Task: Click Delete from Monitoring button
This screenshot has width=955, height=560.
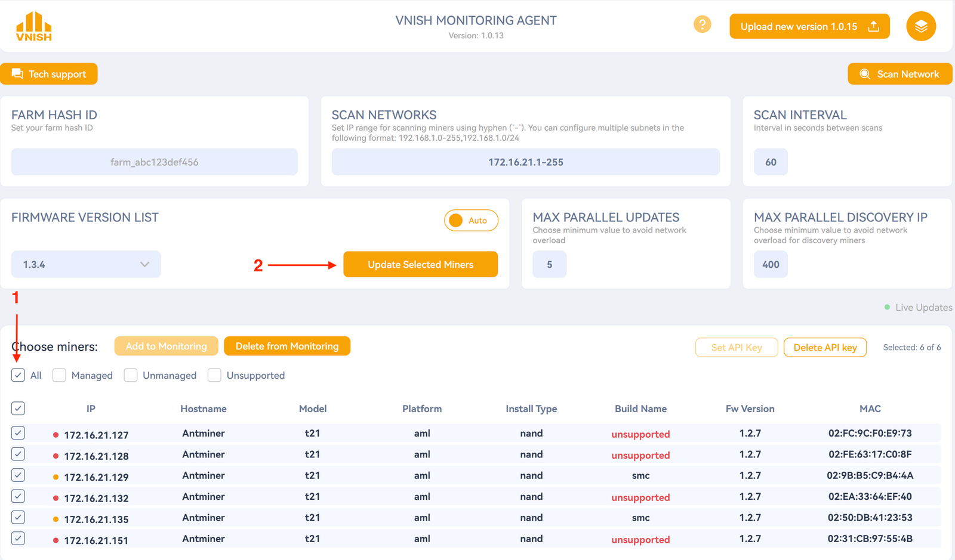Action: 287,346
